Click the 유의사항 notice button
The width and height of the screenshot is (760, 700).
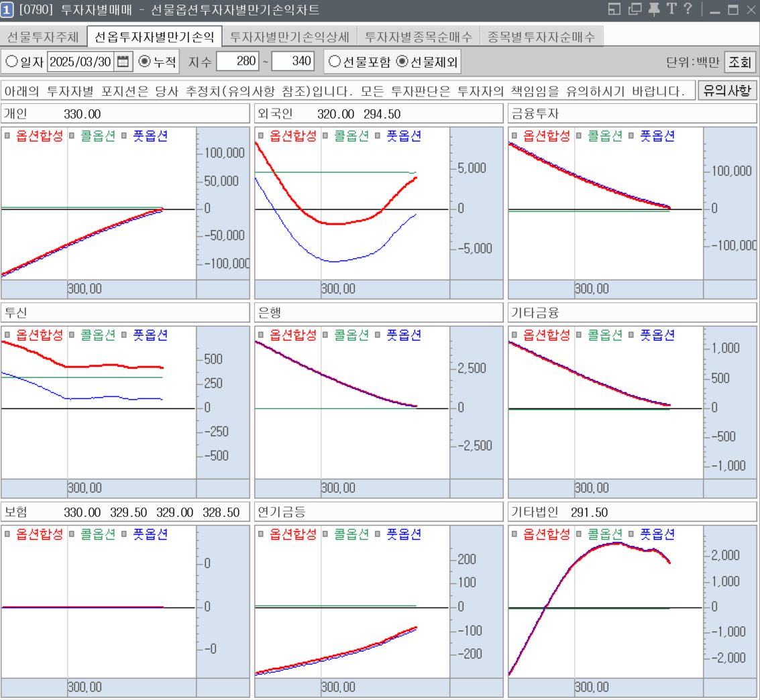click(727, 91)
